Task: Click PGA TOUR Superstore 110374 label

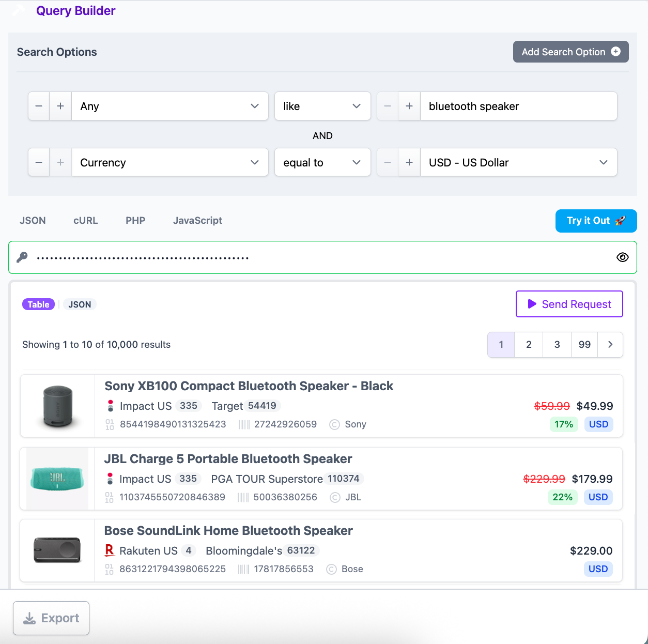Action: [x=287, y=479]
